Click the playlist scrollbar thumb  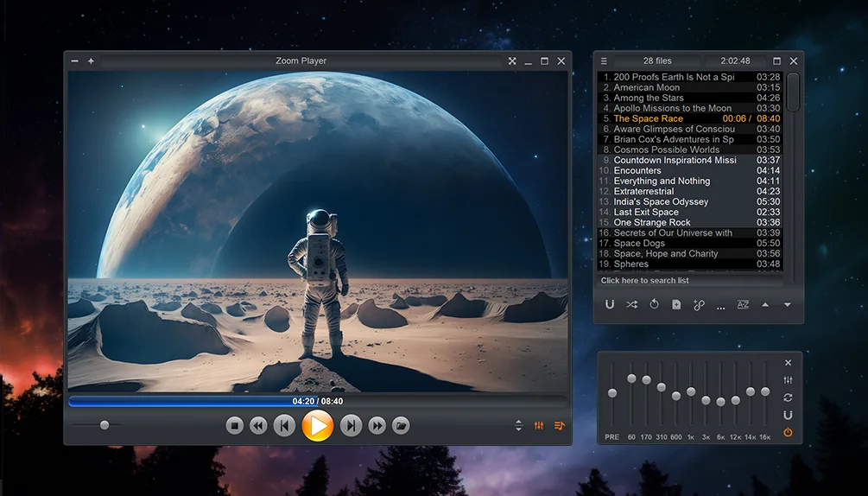[x=793, y=92]
